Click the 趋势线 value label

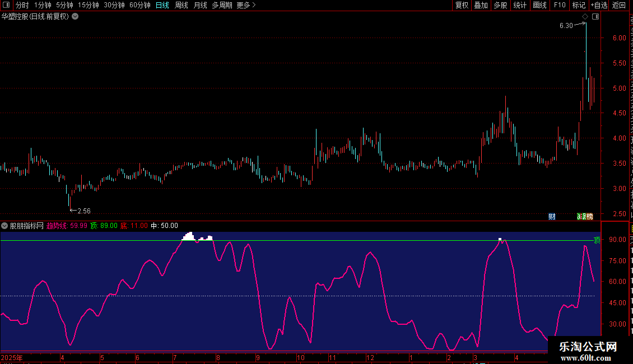(x=67, y=226)
